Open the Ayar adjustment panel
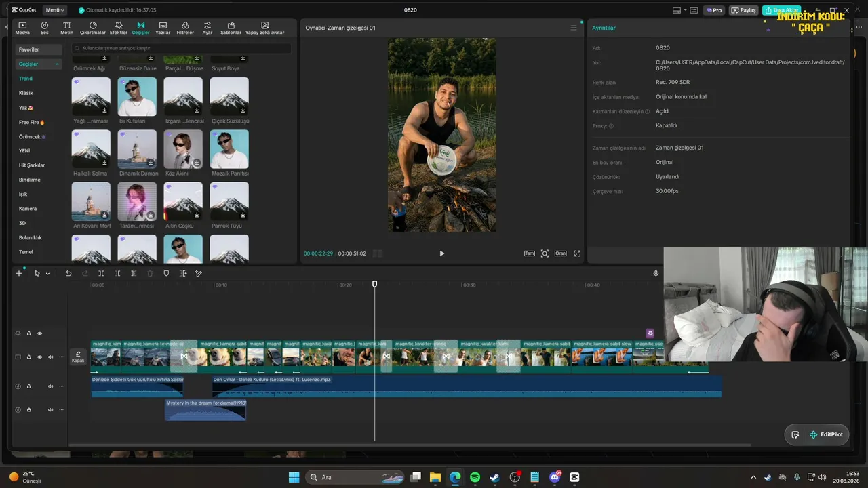Viewport: 868px width, 488px height. point(208,28)
